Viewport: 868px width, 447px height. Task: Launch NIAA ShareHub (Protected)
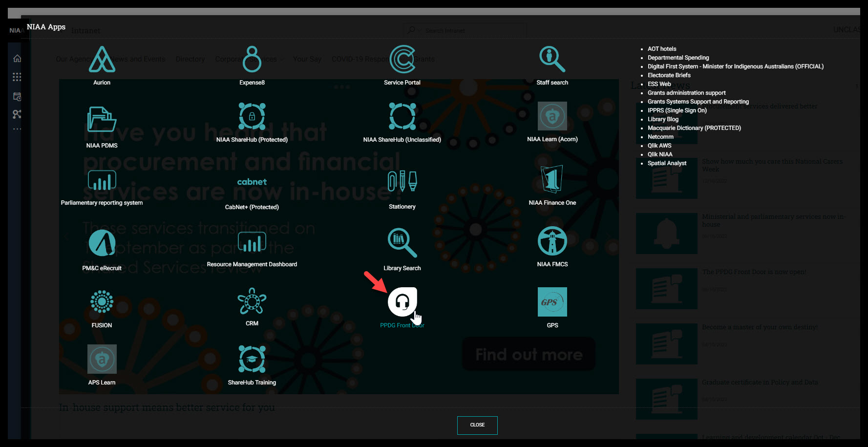pos(252,116)
